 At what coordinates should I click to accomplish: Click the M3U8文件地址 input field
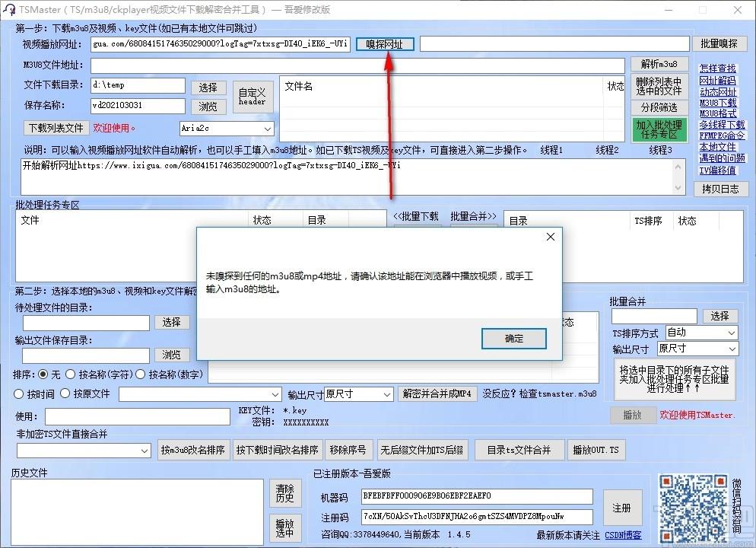coord(357,65)
